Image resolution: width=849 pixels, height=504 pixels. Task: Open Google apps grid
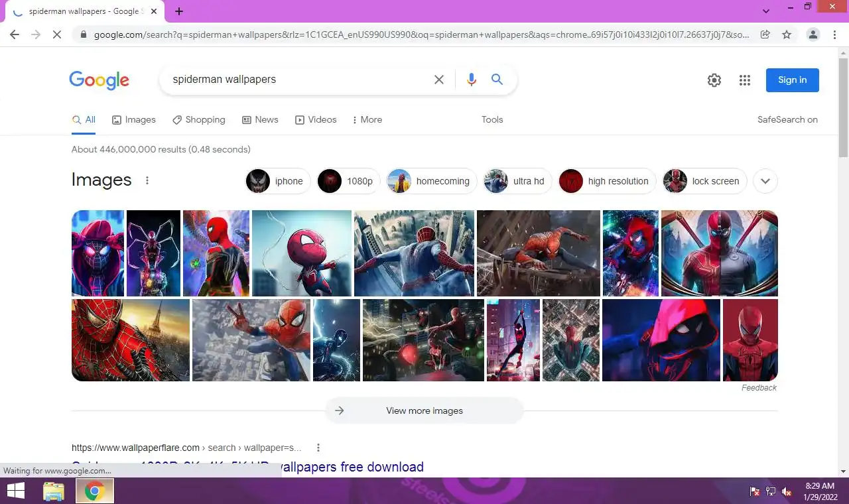[x=745, y=80]
